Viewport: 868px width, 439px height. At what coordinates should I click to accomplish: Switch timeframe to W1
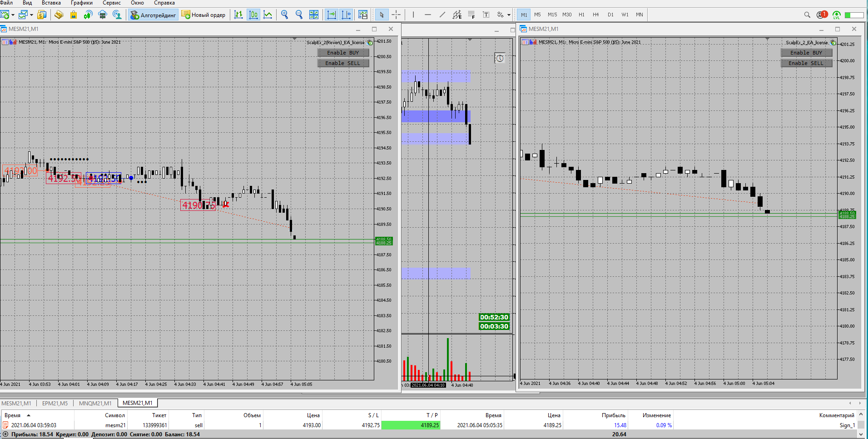click(625, 15)
